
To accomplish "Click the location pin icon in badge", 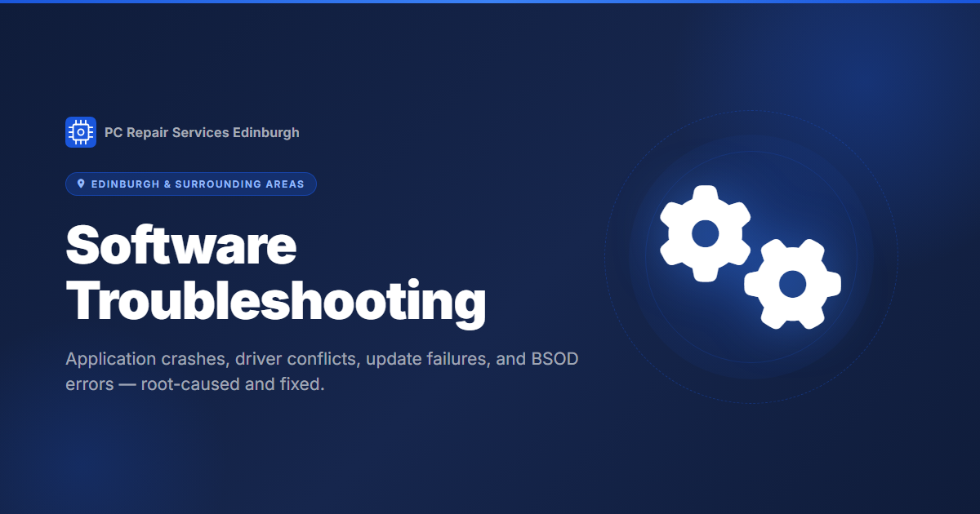I will pyautogui.click(x=81, y=184).
